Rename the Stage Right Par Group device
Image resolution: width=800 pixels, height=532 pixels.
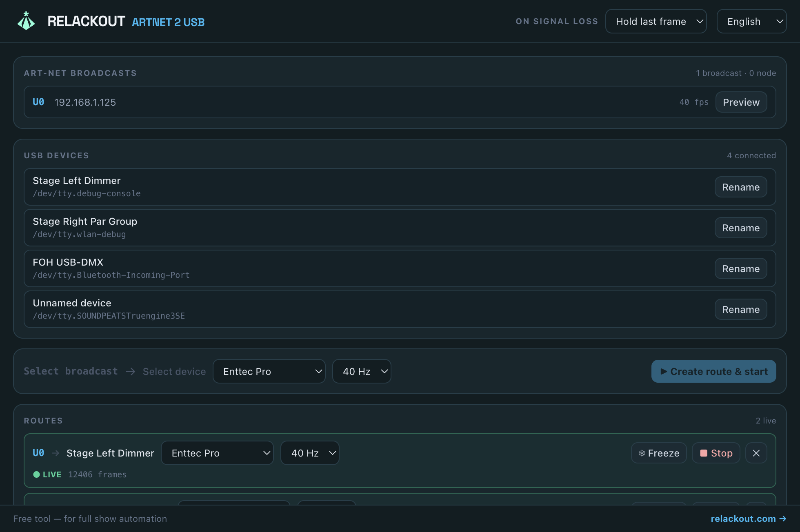(740, 228)
